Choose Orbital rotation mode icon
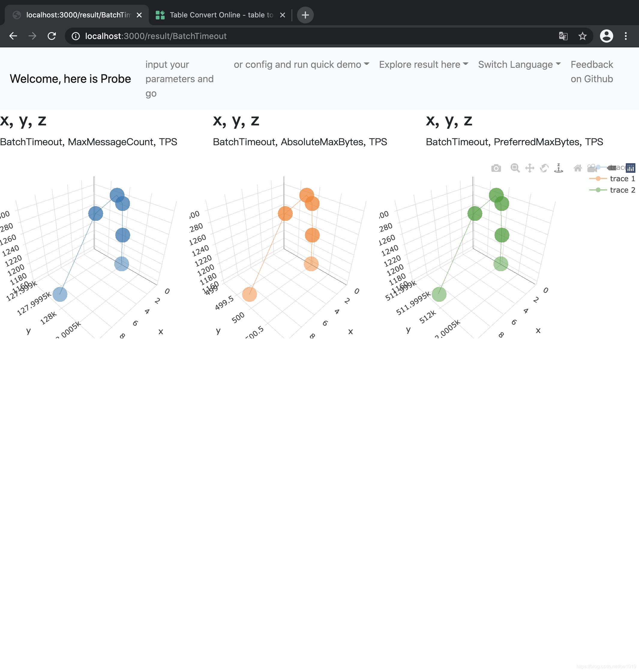Screen dimensions: 639x672 [544, 168]
